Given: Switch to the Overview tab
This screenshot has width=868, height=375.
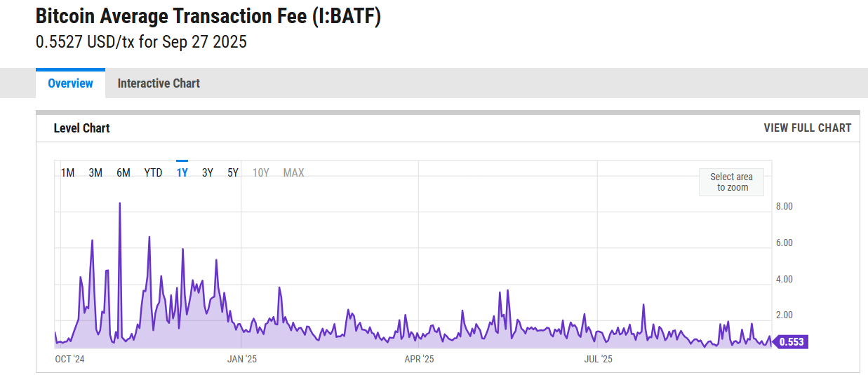Looking at the screenshot, I should coord(70,83).
